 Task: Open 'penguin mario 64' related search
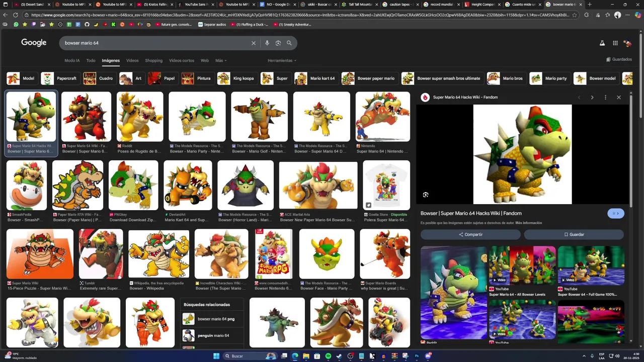[x=212, y=335]
